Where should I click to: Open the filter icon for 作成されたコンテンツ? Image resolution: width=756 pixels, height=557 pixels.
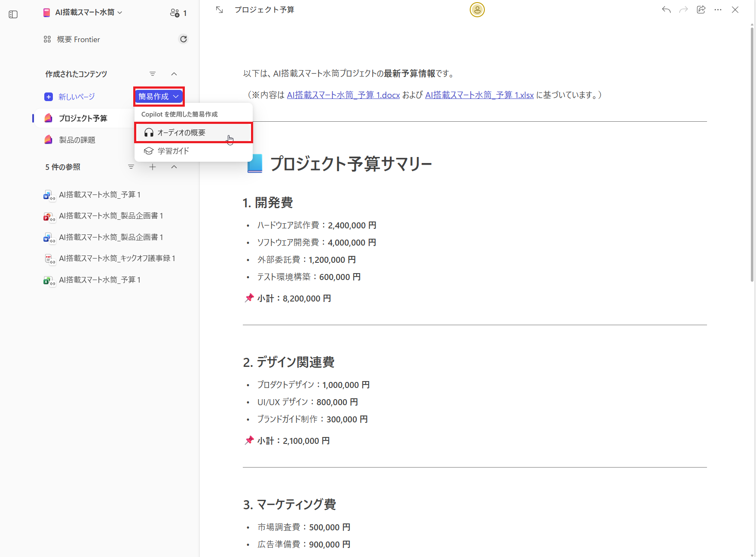[x=153, y=74]
